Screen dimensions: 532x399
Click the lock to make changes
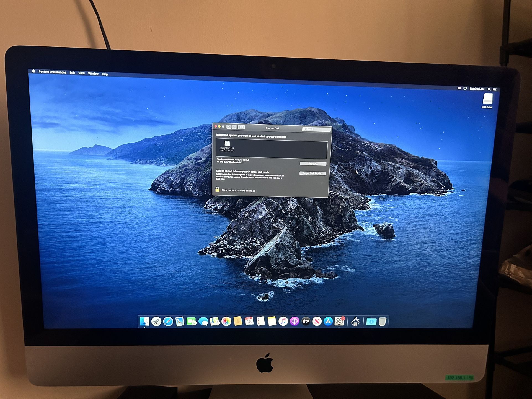(218, 190)
